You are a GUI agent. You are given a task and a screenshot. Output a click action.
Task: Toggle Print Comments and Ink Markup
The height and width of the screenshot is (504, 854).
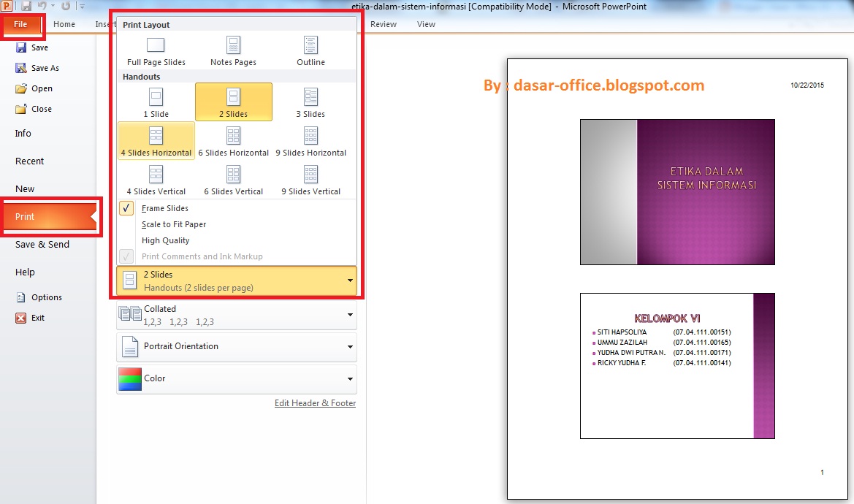[x=202, y=256]
